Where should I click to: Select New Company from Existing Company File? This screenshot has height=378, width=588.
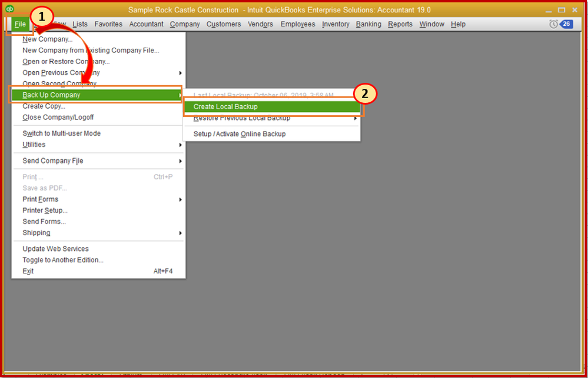coord(98,51)
